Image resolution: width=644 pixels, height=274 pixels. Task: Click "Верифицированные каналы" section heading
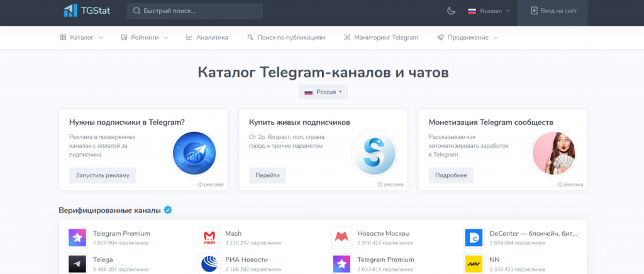tap(109, 210)
